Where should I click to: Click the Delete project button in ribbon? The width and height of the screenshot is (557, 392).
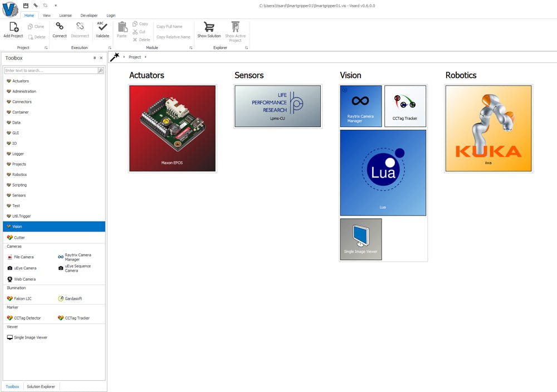tap(37, 37)
